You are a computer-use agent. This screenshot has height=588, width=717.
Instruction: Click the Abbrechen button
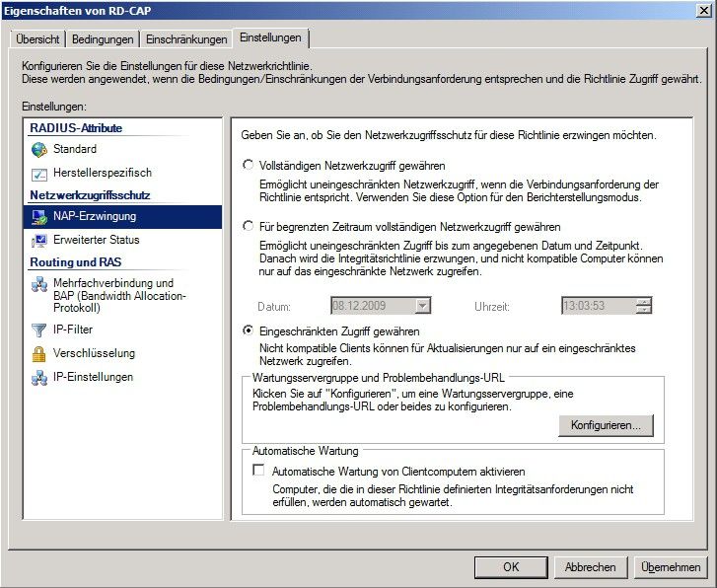click(x=591, y=567)
